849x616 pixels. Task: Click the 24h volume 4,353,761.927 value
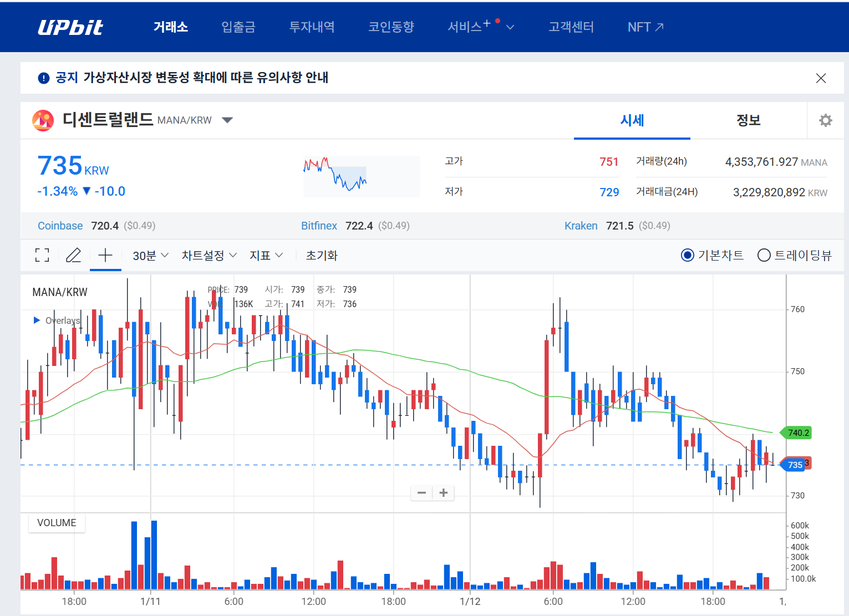761,162
